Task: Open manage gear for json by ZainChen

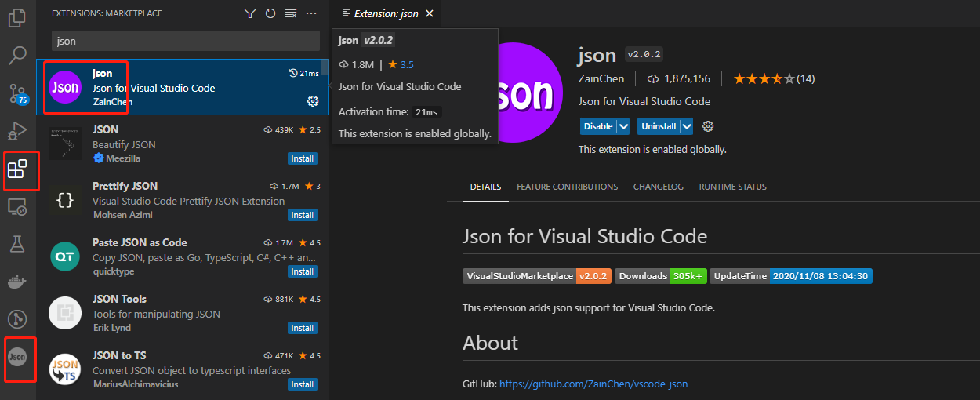Action: [313, 101]
